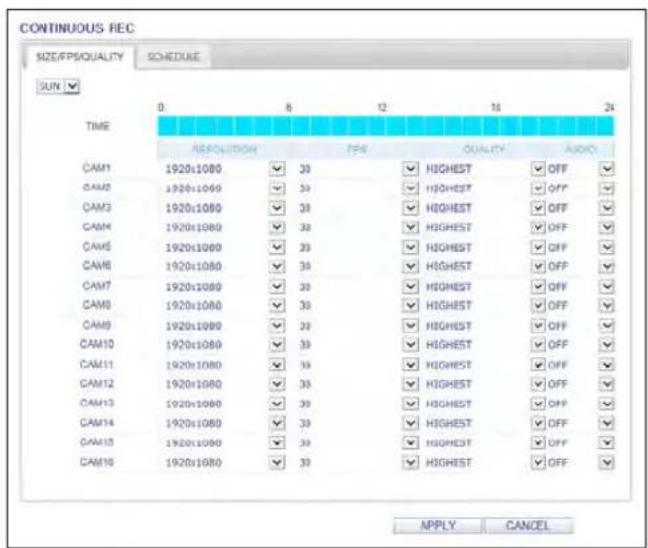
Task: Expand CAM2 audio dropdown
Action: pyautogui.click(x=607, y=188)
